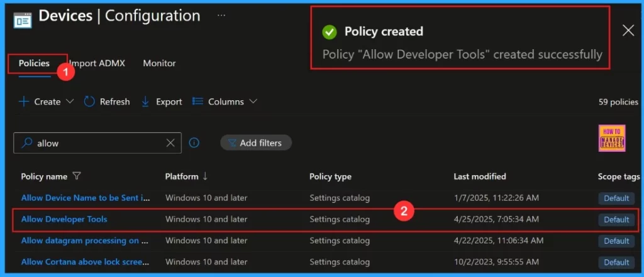The width and height of the screenshot is (644, 277).
Task: Click the 59 policies count text
Action: coord(619,102)
